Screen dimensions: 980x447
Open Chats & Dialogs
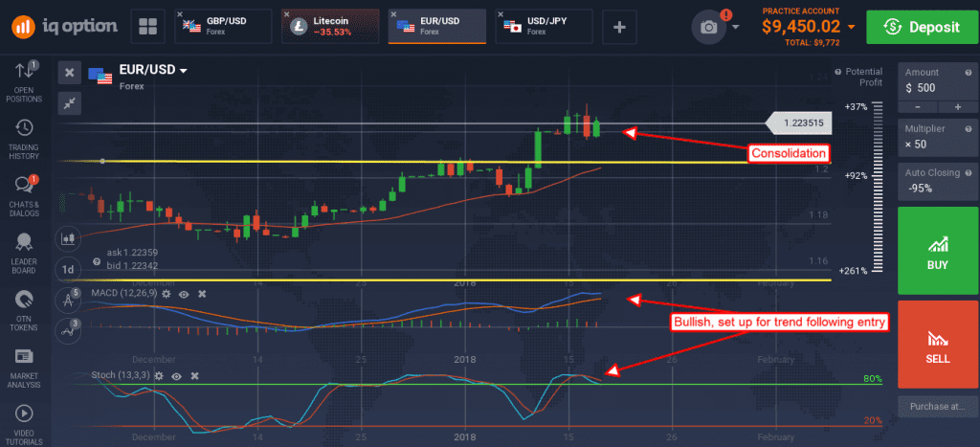[x=24, y=195]
